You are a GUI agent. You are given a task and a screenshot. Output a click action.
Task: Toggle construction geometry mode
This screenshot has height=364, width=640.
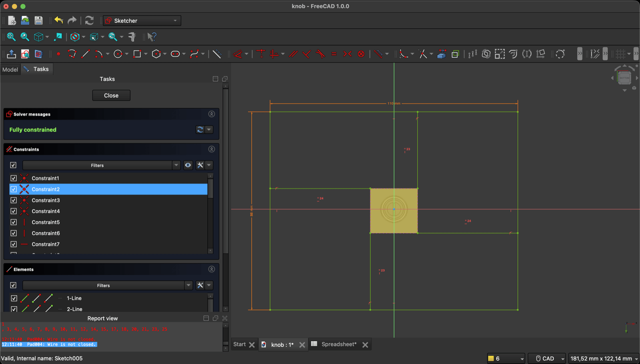(x=217, y=54)
